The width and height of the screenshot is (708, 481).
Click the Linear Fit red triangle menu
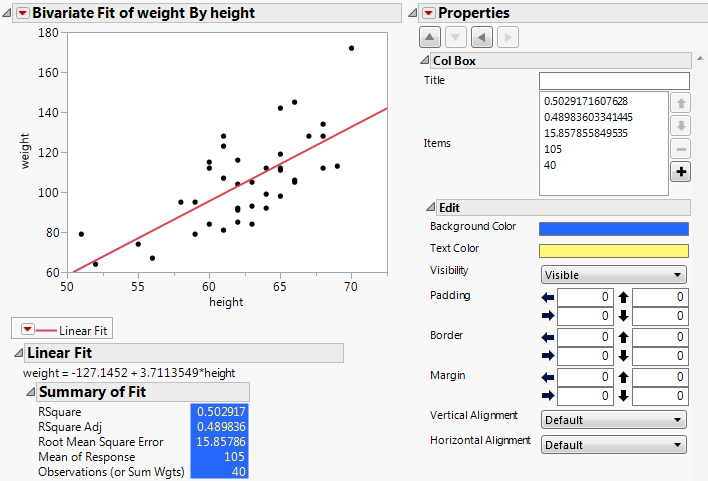click(x=28, y=329)
